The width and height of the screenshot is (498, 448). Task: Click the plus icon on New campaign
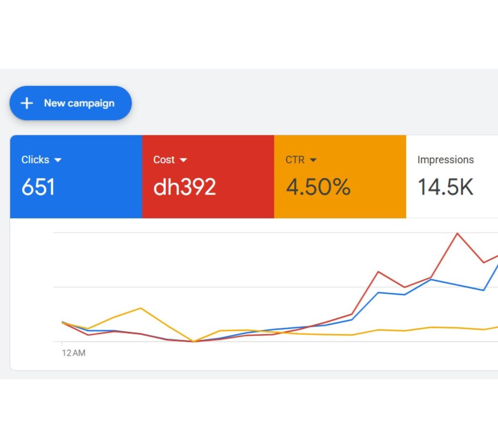tap(27, 103)
